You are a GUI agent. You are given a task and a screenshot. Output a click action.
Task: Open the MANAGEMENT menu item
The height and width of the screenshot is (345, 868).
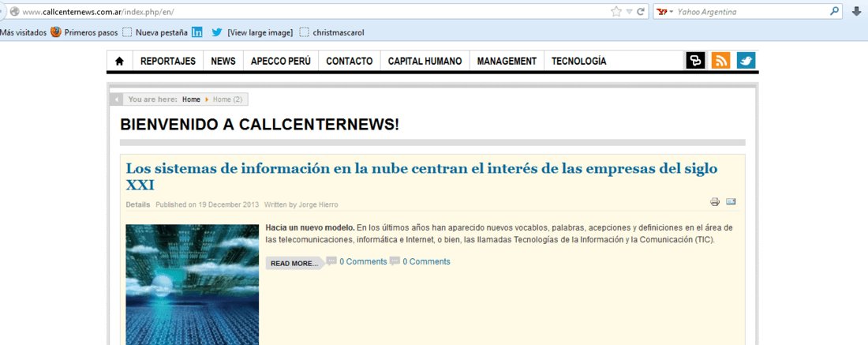[507, 62]
